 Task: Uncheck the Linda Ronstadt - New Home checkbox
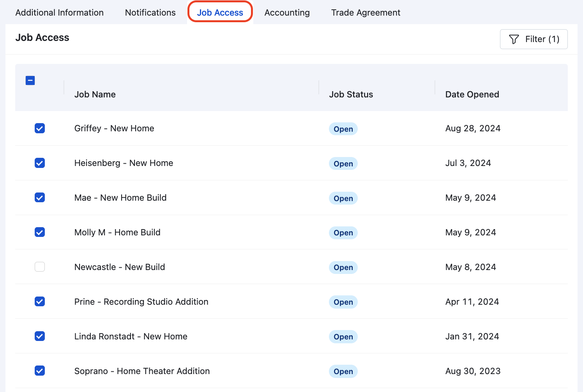click(x=40, y=336)
